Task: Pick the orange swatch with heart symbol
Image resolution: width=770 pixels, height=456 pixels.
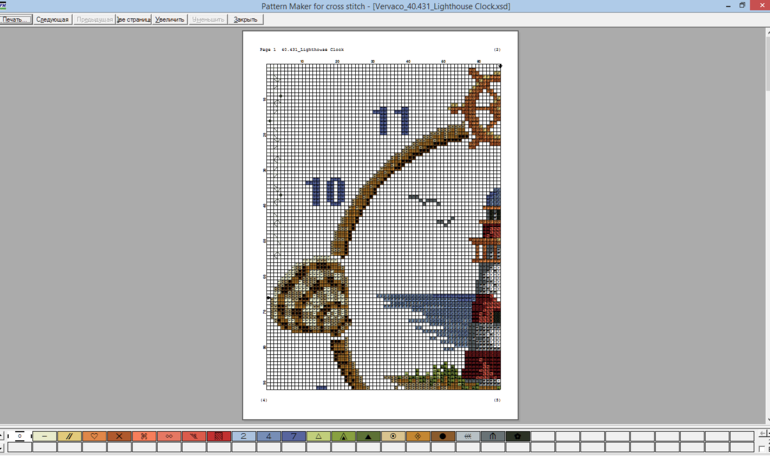Action: coord(94,437)
